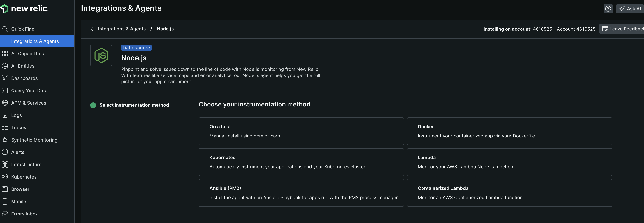Viewport: 644px width, 223px height.
Task: Click the Data source badge
Action: [136, 48]
